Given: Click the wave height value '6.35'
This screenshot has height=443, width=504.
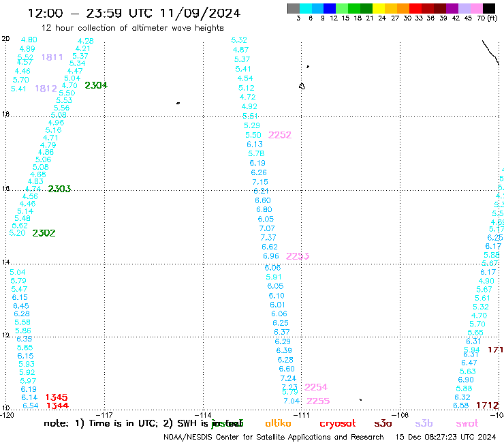Looking at the screenshot, I should click(x=24, y=339).
